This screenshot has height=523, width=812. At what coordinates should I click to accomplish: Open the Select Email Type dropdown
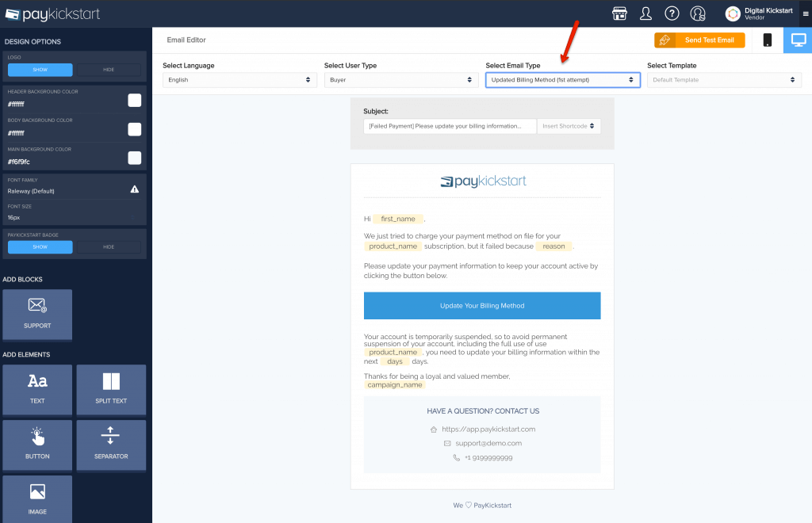pyautogui.click(x=562, y=80)
